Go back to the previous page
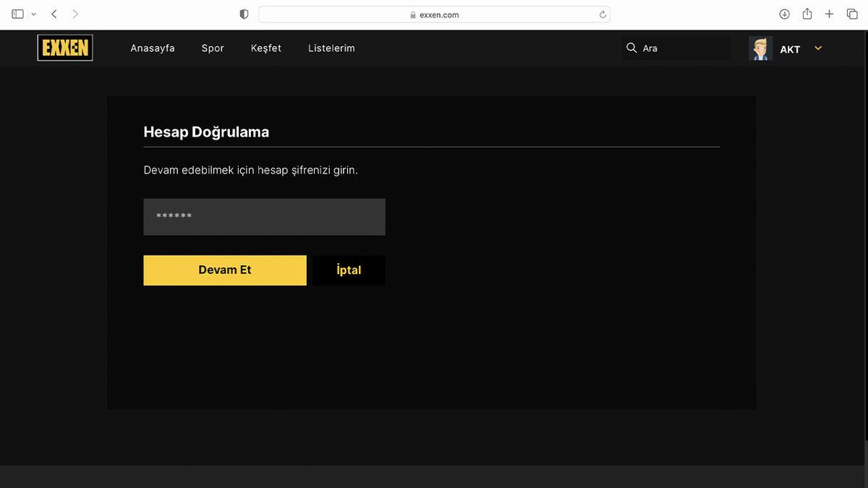The height and width of the screenshot is (488, 868). click(x=54, y=14)
